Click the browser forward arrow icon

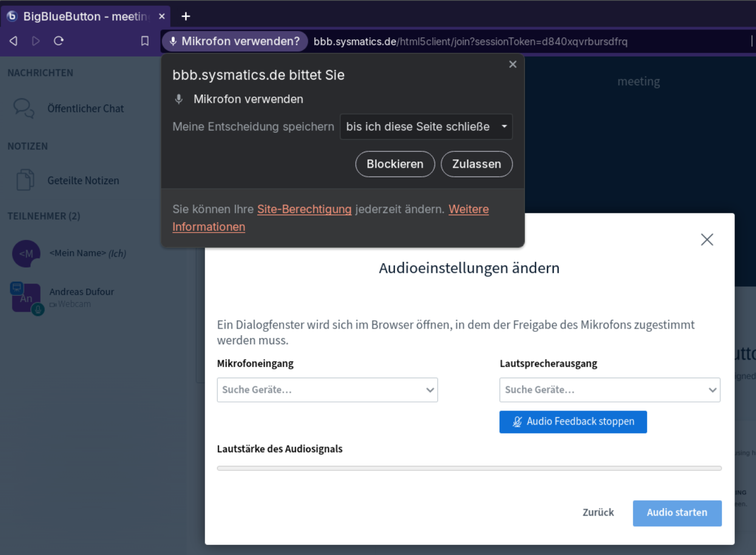pyautogui.click(x=36, y=41)
